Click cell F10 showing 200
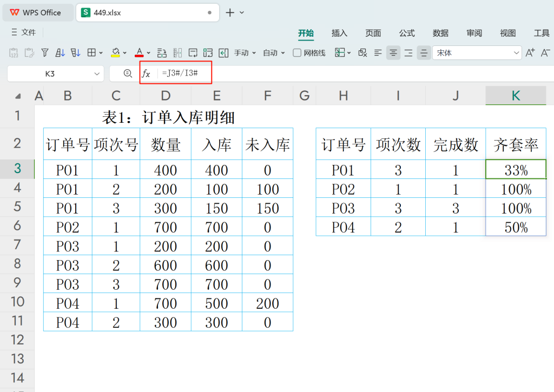The image size is (554, 392). pyautogui.click(x=267, y=302)
